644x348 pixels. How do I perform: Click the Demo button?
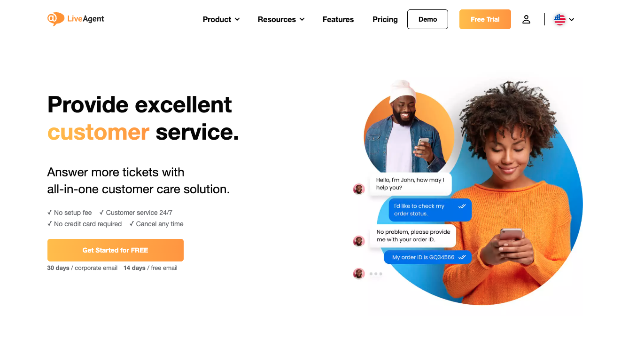coord(427,19)
